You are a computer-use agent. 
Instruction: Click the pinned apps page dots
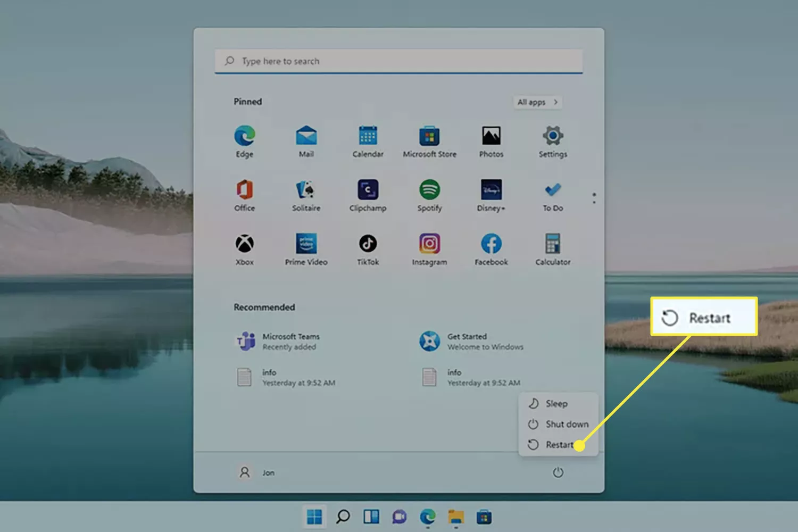click(594, 198)
